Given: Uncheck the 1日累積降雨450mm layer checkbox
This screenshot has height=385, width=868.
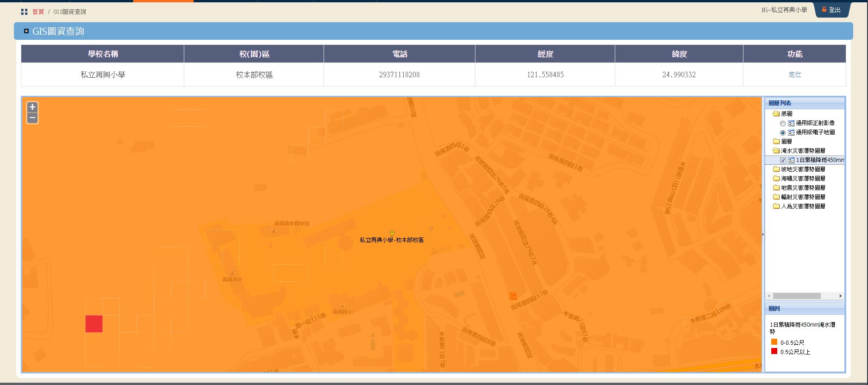Looking at the screenshot, I should point(783,161).
